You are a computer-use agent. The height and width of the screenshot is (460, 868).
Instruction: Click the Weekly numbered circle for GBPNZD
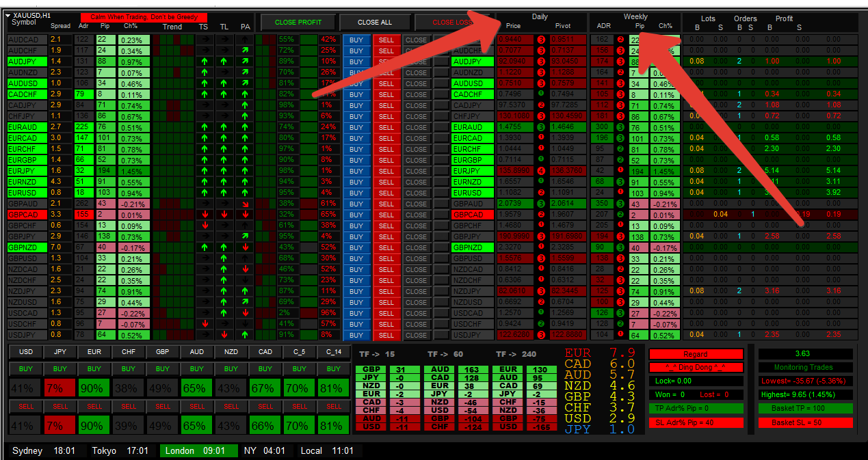coord(620,247)
